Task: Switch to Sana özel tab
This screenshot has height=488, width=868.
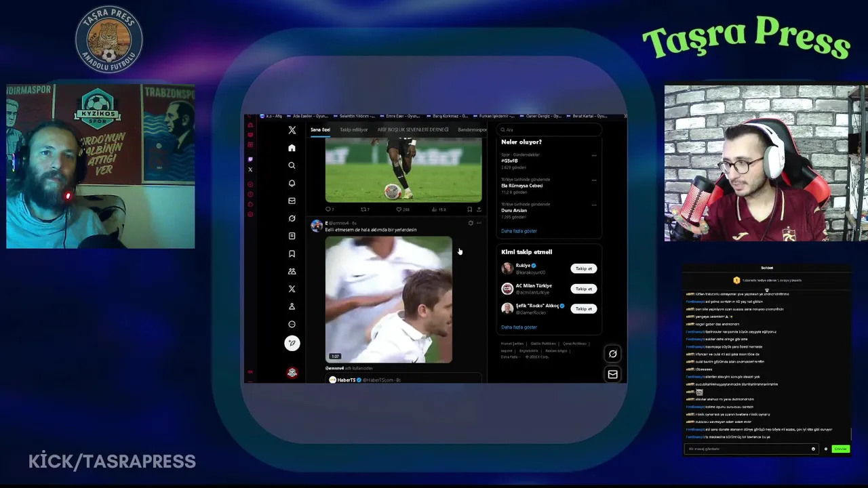Action: [x=320, y=129]
